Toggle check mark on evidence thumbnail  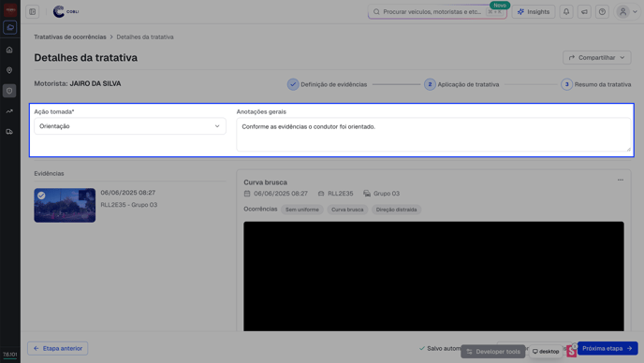pos(41,196)
